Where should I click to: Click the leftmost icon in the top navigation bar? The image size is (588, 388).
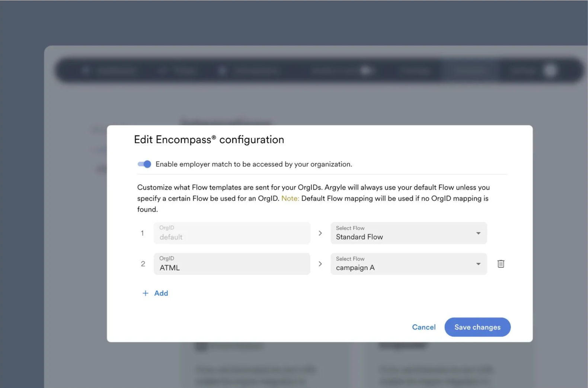click(x=86, y=70)
